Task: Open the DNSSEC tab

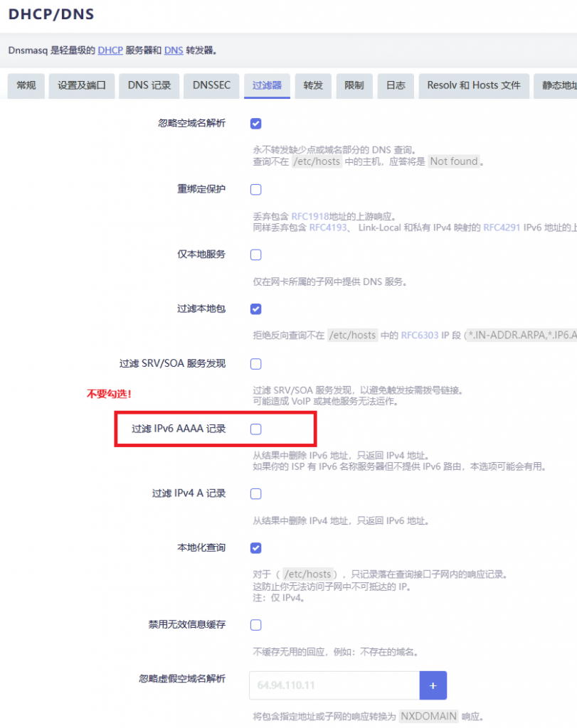Action: pyautogui.click(x=211, y=85)
